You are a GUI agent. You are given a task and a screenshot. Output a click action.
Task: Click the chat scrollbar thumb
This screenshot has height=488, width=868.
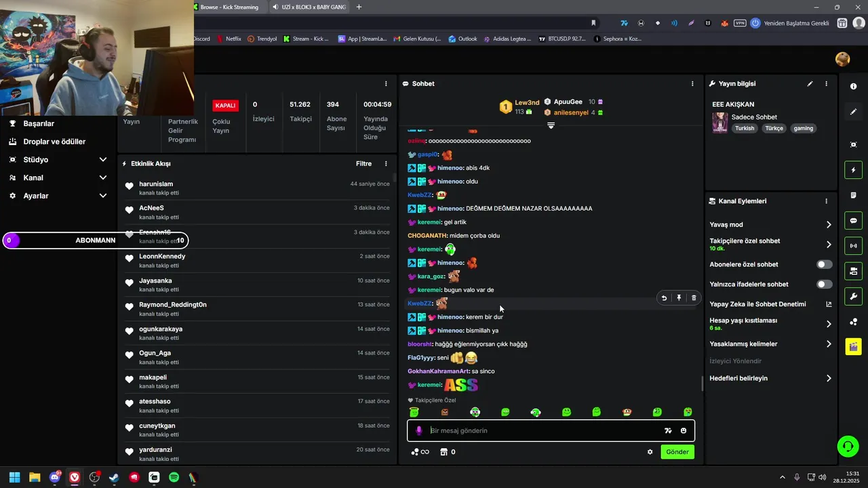pos(702,384)
